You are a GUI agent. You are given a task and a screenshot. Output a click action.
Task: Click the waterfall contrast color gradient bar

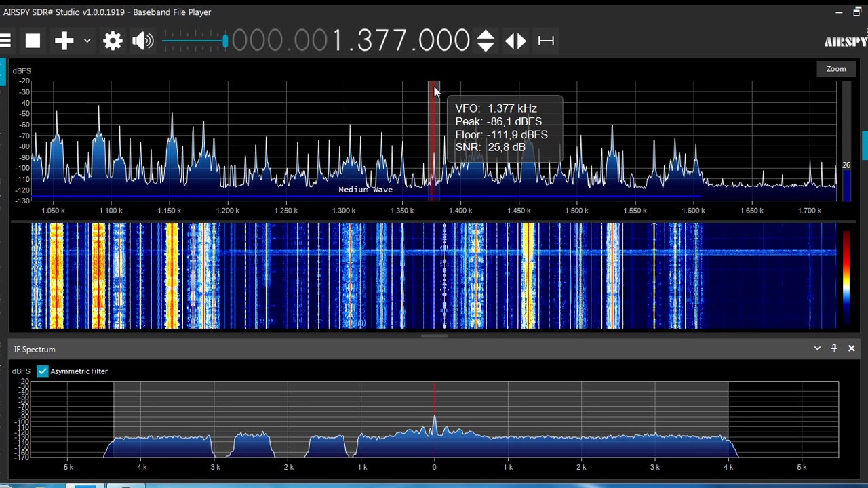[846, 278]
